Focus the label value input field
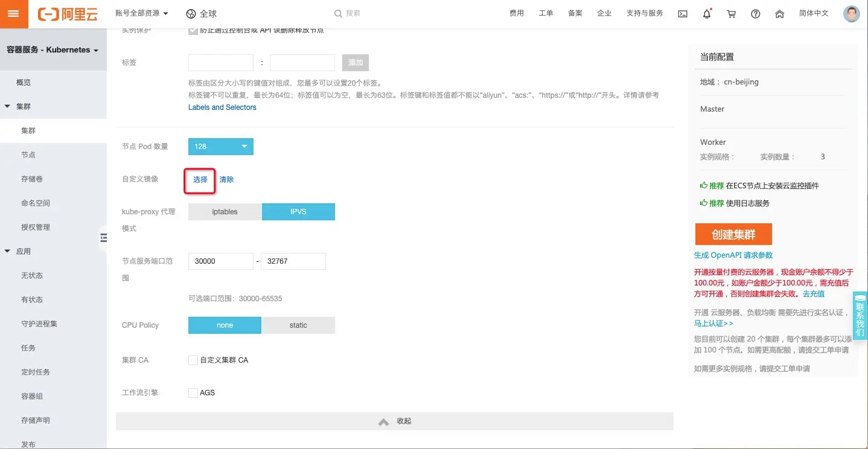Viewport: 868px width, 449px height. click(x=302, y=63)
